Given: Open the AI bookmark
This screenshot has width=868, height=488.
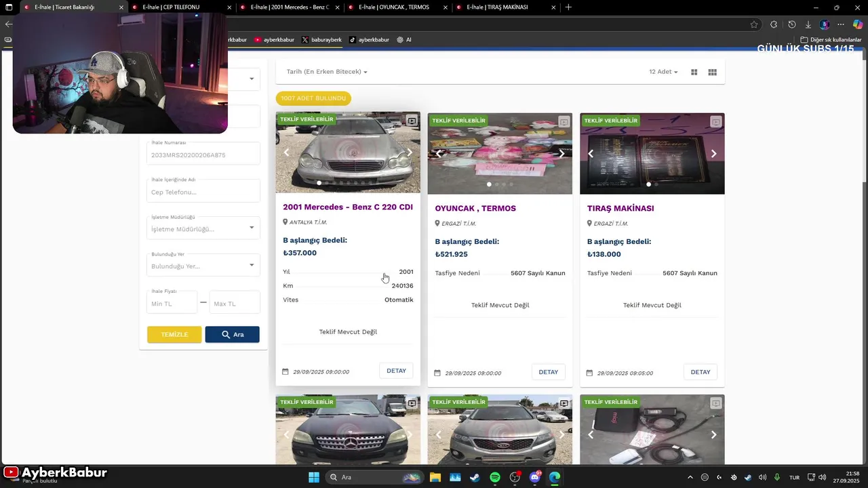Looking at the screenshot, I should (x=404, y=40).
